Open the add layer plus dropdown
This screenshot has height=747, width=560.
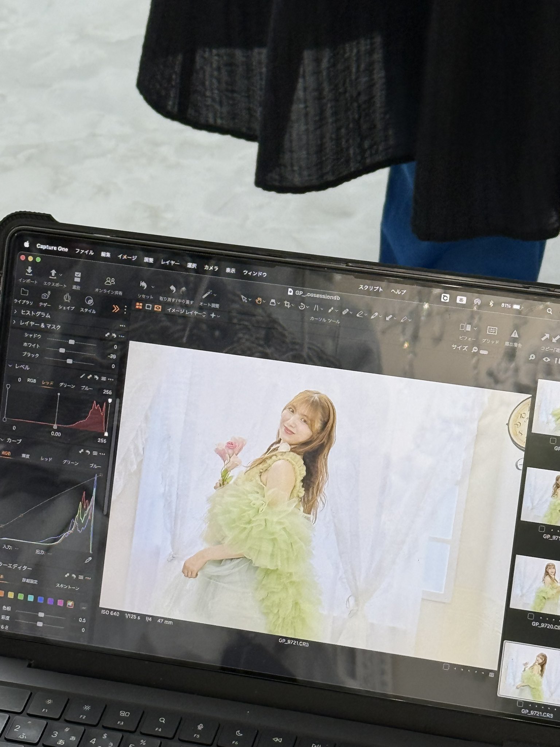[214, 316]
